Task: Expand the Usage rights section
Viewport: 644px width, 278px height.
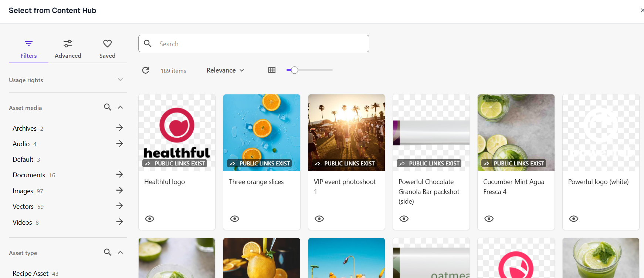Action: 68,80
